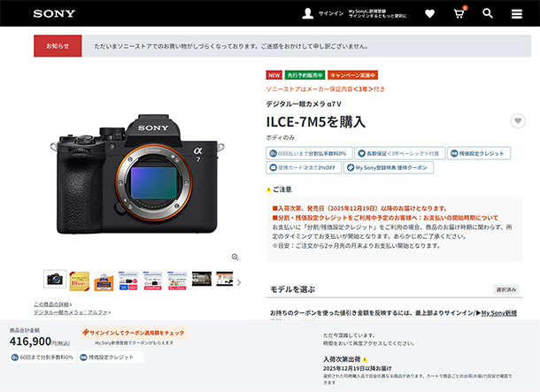Screen dimensions: 540x392
Task: Click the green 先行予約販売中 badge
Action: [305, 75]
